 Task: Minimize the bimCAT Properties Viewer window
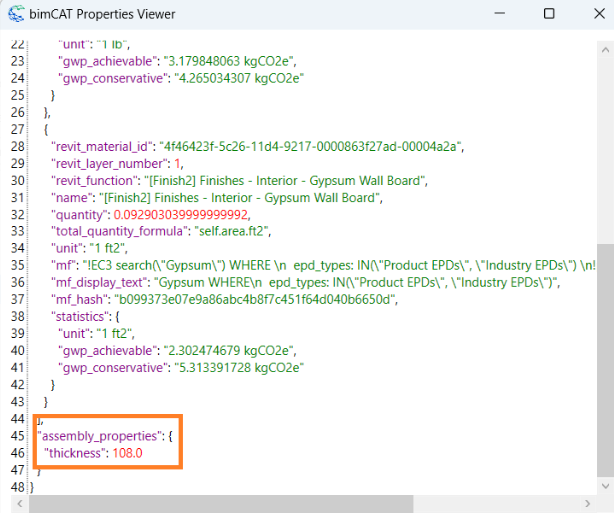click(x=503, y=14)
